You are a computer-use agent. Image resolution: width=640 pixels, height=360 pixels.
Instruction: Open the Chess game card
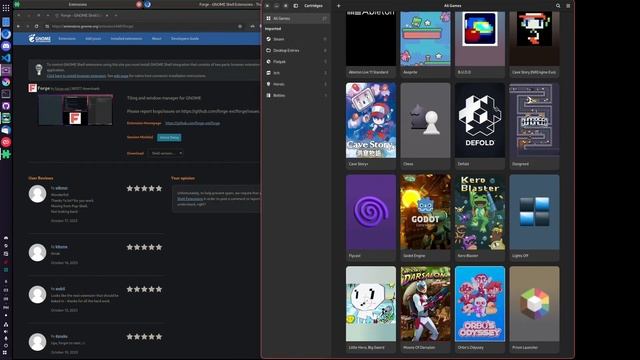425,126
